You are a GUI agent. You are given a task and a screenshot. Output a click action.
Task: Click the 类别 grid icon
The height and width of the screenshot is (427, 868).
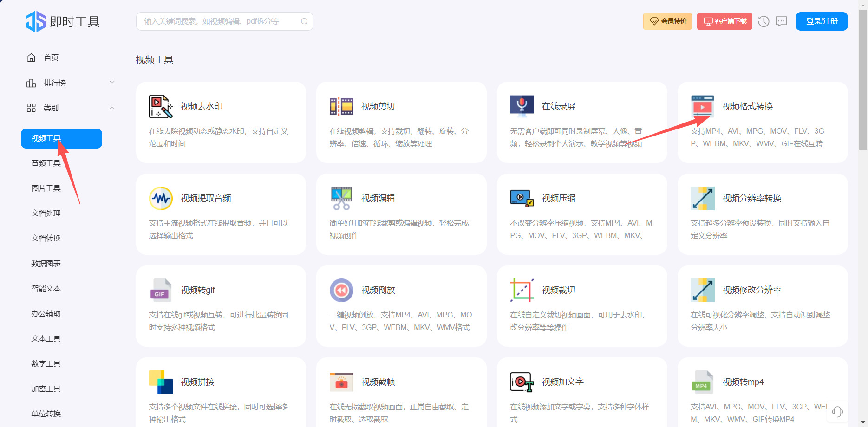tap(31, 108)
